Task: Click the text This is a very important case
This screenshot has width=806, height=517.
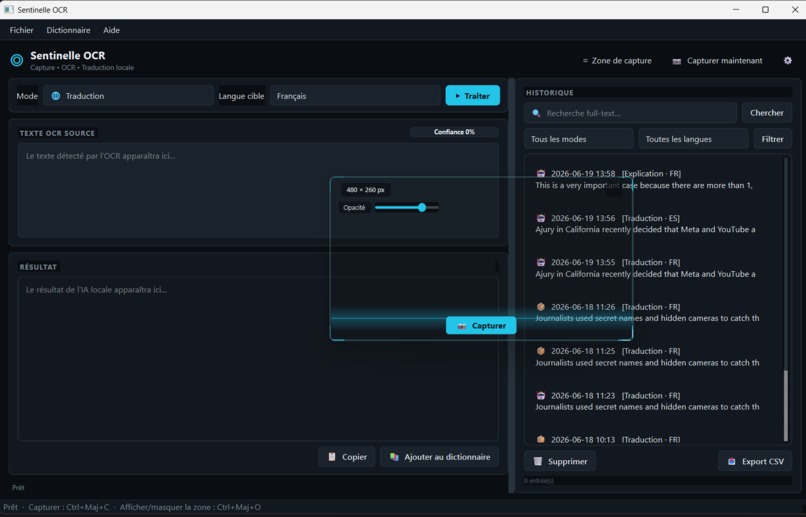Action: [586, 186]
